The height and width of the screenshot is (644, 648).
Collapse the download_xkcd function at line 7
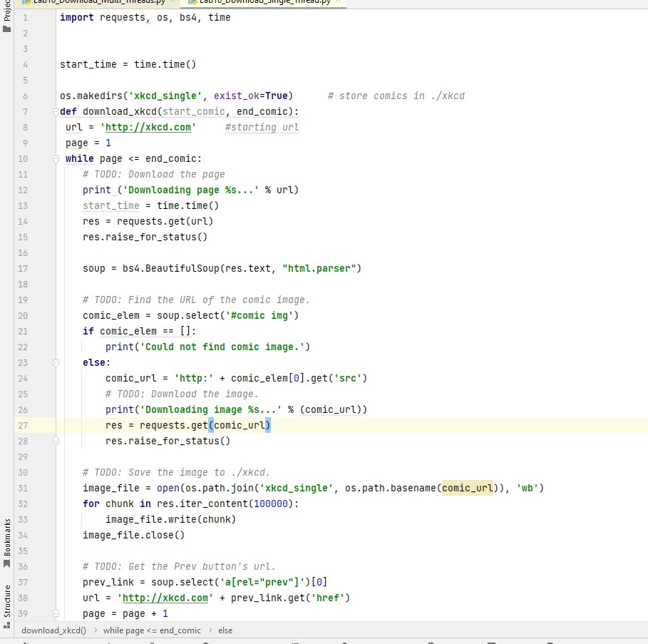56,111
